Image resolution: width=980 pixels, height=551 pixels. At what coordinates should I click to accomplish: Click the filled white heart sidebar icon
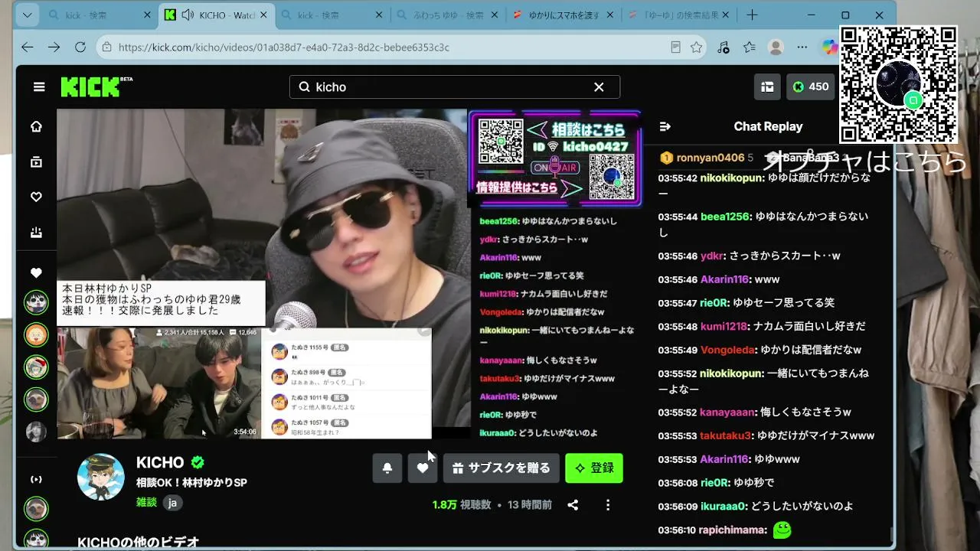(36, 272)
